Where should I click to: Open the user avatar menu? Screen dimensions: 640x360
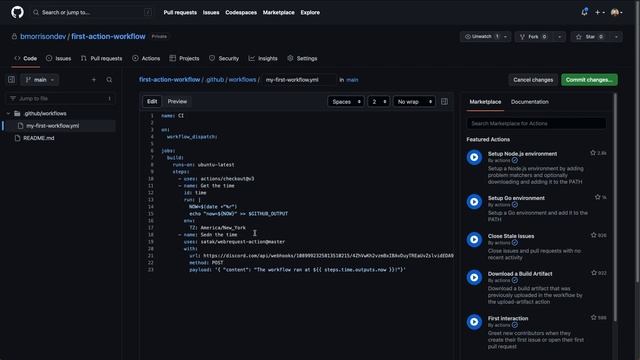click(x=616, y=13)
